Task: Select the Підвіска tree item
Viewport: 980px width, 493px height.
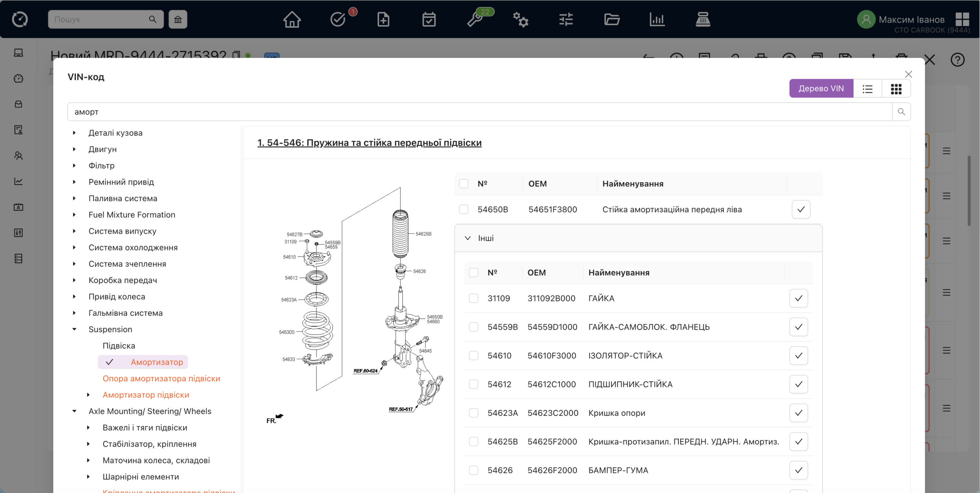Action: [x=119, y=346]
